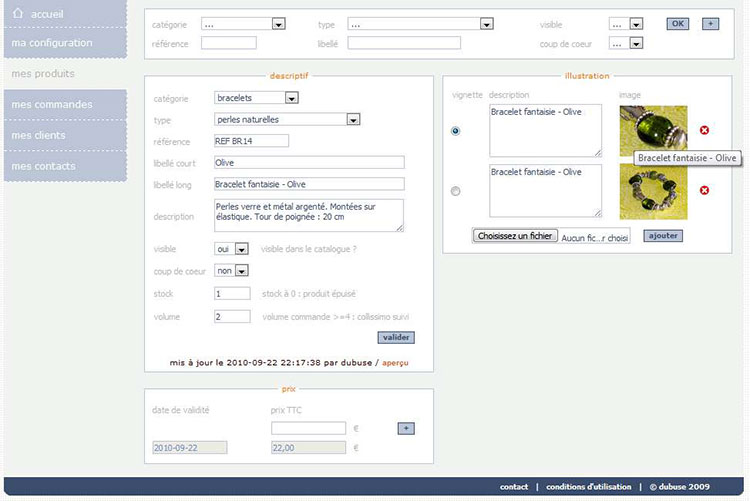Screen dimensions: 750x501
Task: Add a new price with the plus button
Action: click(x=405, y=428)
